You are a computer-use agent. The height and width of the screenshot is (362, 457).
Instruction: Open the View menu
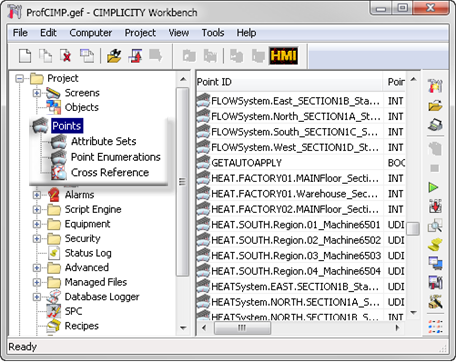pos(179,33)
